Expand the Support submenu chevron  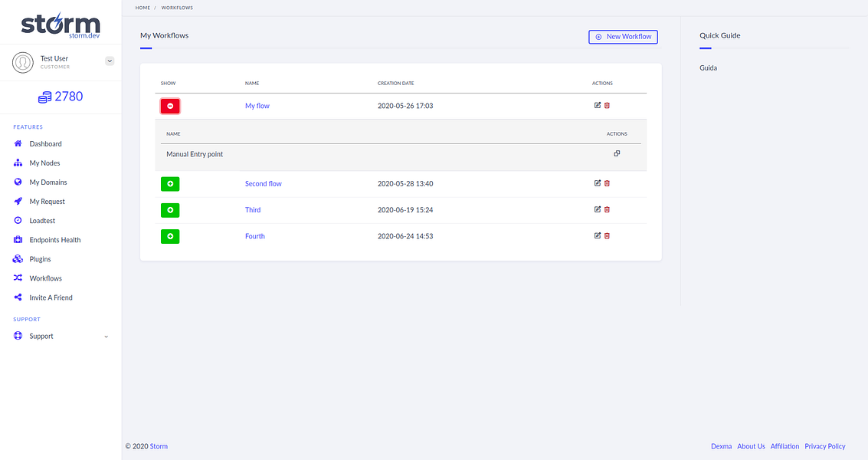point(106,337)
